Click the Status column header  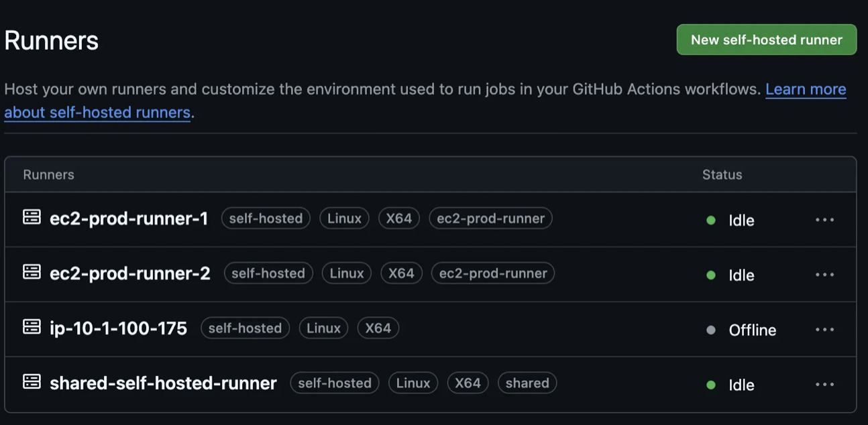[722, 174]
